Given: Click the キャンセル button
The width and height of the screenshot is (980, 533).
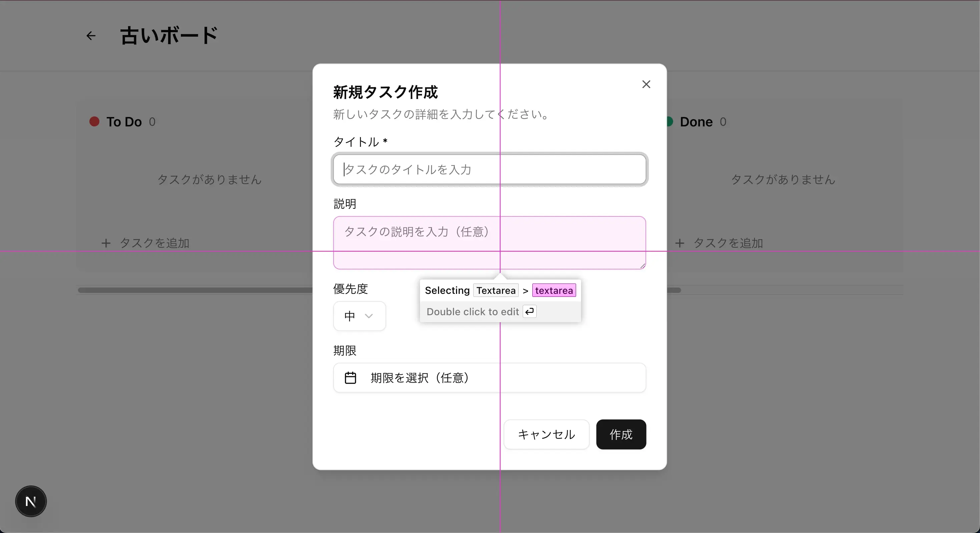Looking at the screenshot, I should (546, 434).
